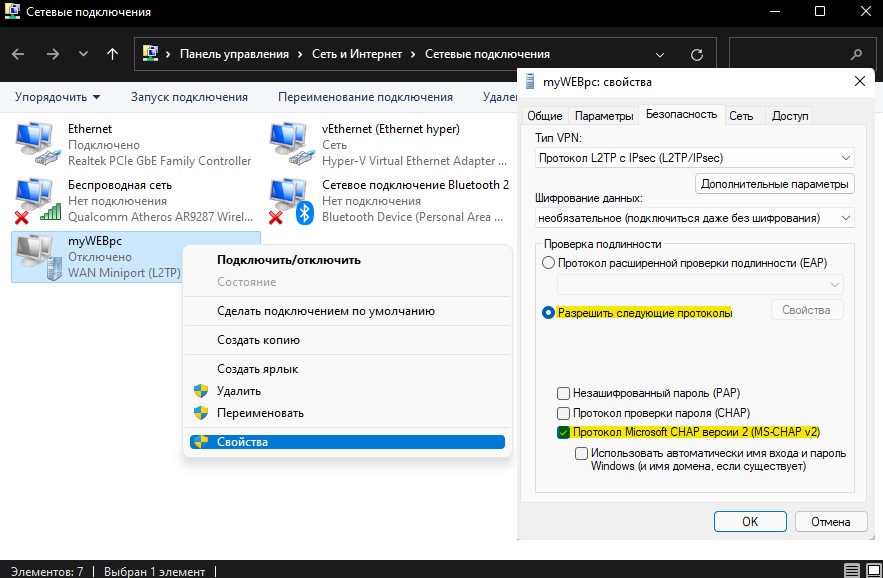The width and height of the screenshot is (883, 578).
Task: Click the Беспроводная сеть adapter icon
Action: [x=38, y=201]
